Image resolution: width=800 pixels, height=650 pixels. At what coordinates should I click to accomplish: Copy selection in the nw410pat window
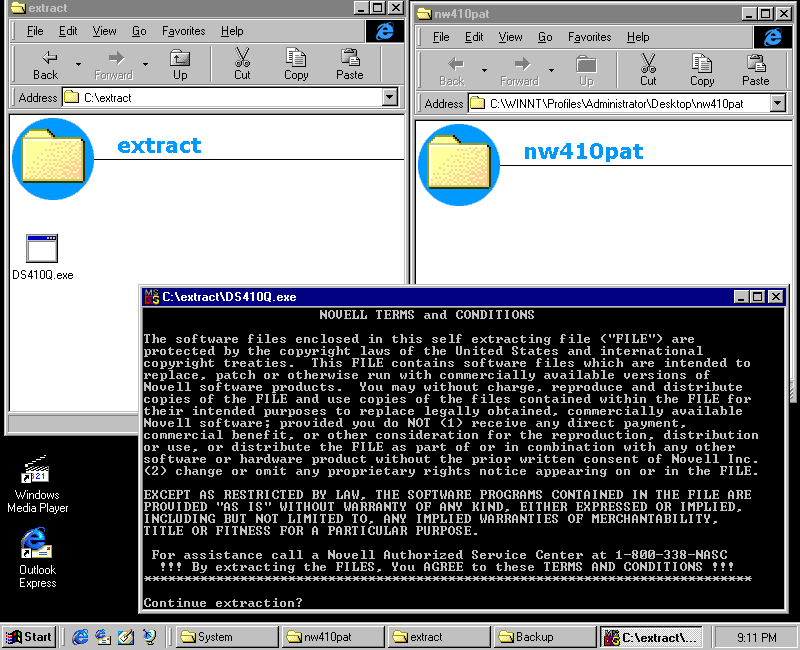[702, 71]
